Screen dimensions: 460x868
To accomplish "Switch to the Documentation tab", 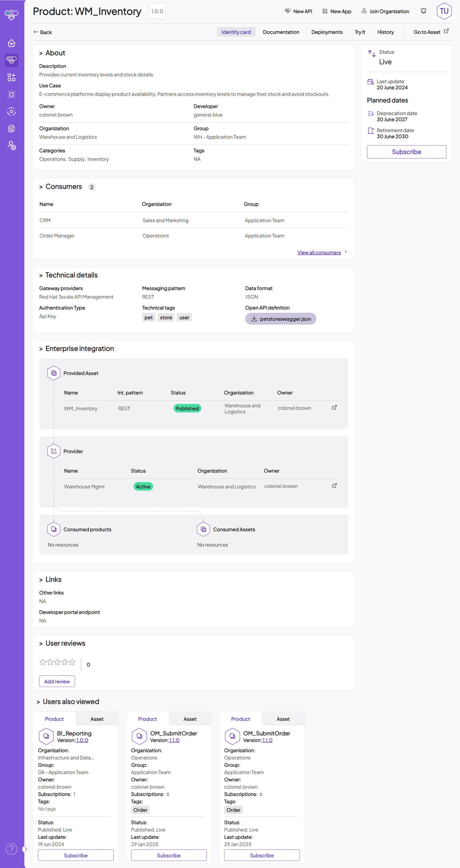I will [x=281, y=32].
